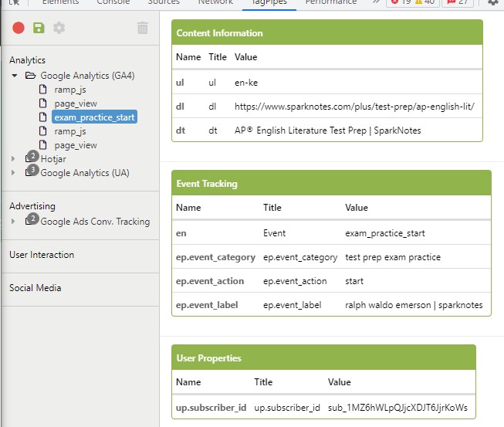This screenshot has width=504, height=427.
Task: Click the file icon beside exam_practice_start
Action: tap(42, 117)
